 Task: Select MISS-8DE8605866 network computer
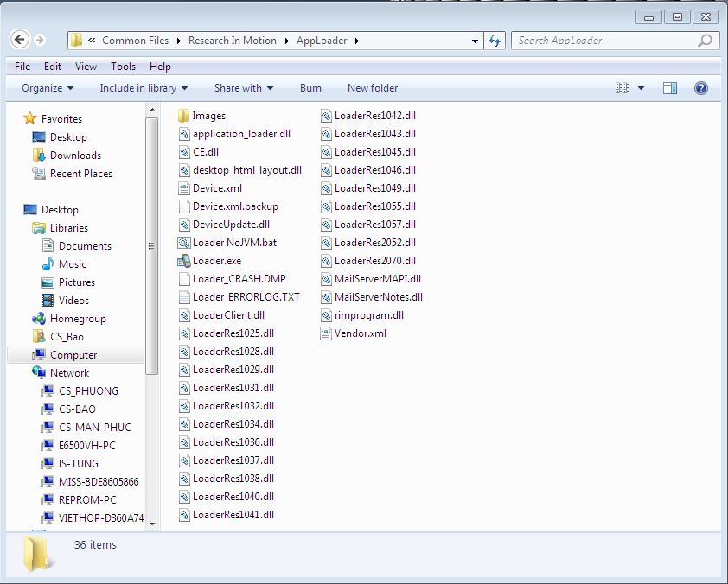[x=99, y=481]
